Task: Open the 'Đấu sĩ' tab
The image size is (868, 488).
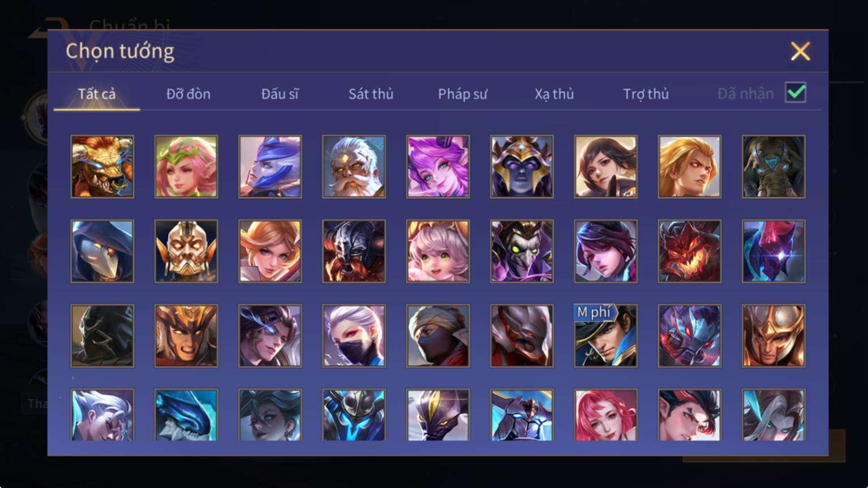Action: [x=280, y=94]
